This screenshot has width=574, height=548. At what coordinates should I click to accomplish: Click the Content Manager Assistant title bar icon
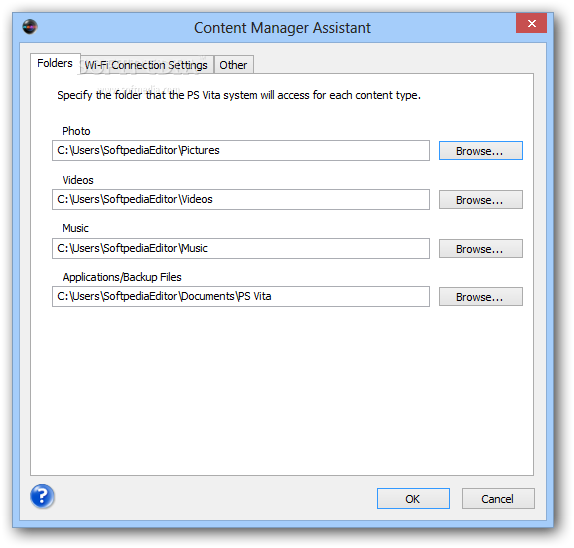pyautogui.click(x=30, y=27)
